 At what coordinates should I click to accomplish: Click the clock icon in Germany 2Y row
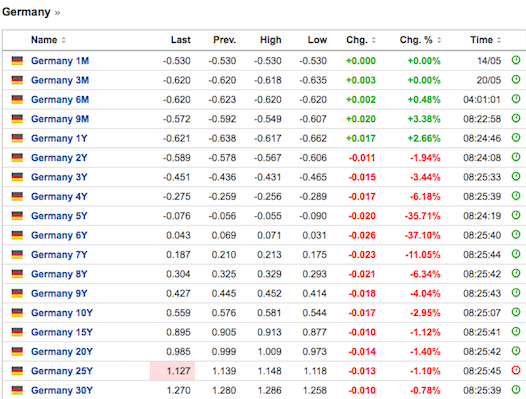coord(516,157)
